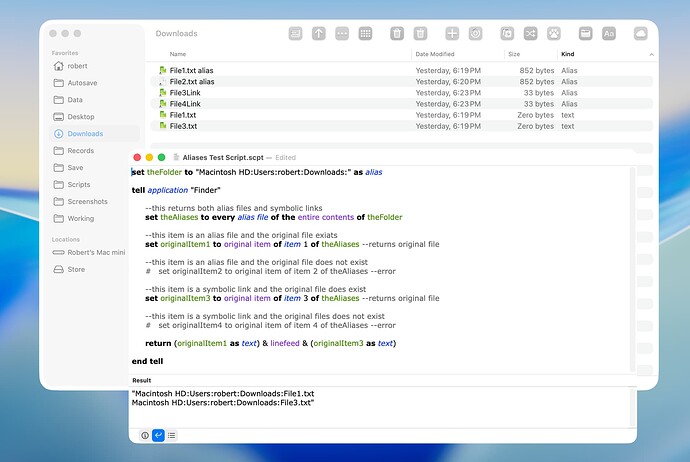Click the lines-layout icon in Finder toolbar
The width and height of the screenshot is (690, 462).
click(x=295, y=33)
